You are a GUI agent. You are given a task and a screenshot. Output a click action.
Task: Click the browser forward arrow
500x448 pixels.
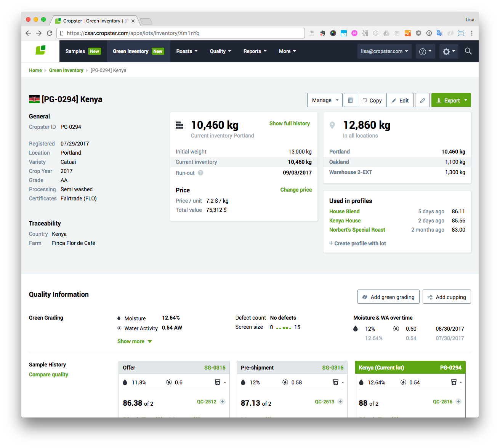[39, 33]
